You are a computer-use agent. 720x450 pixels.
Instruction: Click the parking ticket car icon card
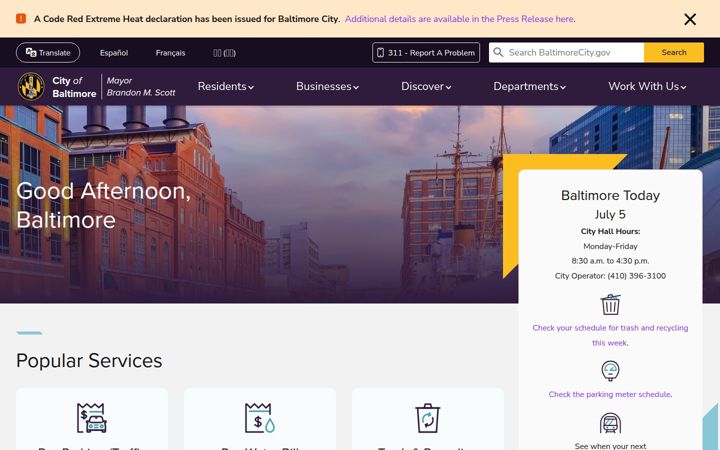[91, 418]
